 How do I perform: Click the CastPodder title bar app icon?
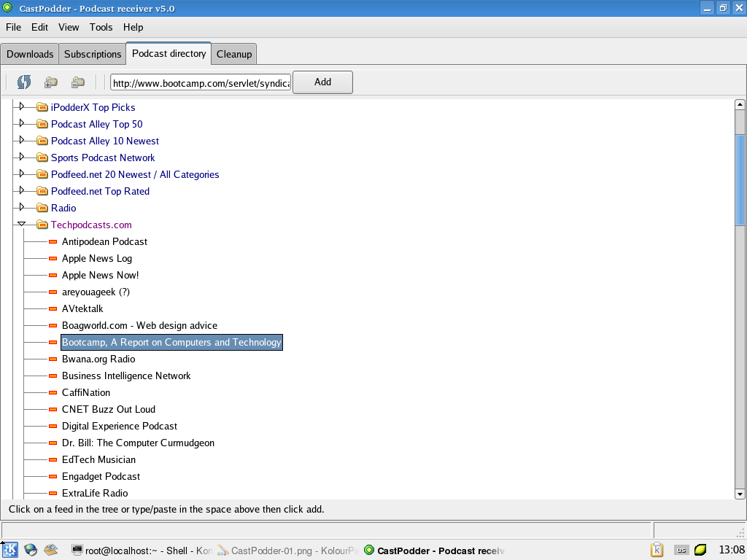point(7,7)
